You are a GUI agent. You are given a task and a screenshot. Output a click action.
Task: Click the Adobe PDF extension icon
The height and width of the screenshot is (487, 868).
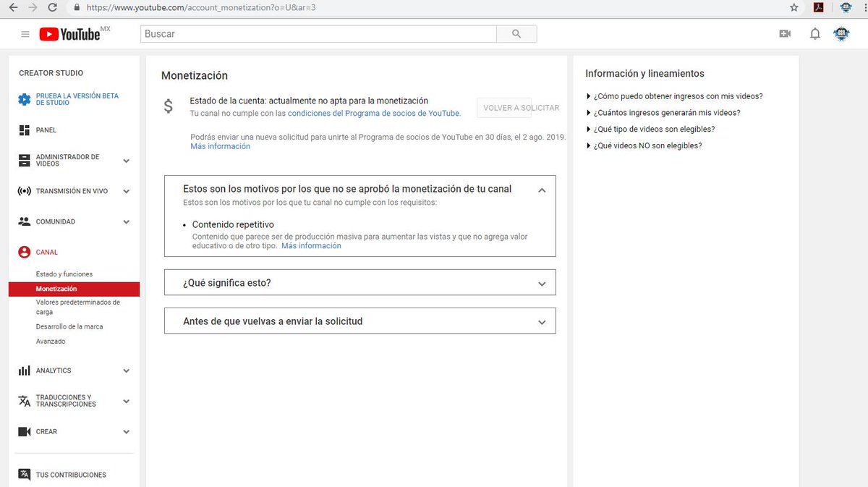(x=819, y=7)
